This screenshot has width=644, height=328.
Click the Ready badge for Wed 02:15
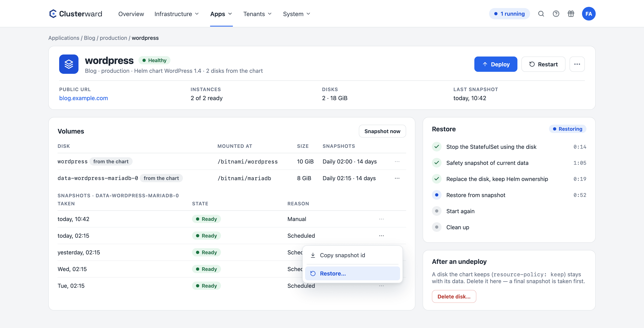[206, 269]
